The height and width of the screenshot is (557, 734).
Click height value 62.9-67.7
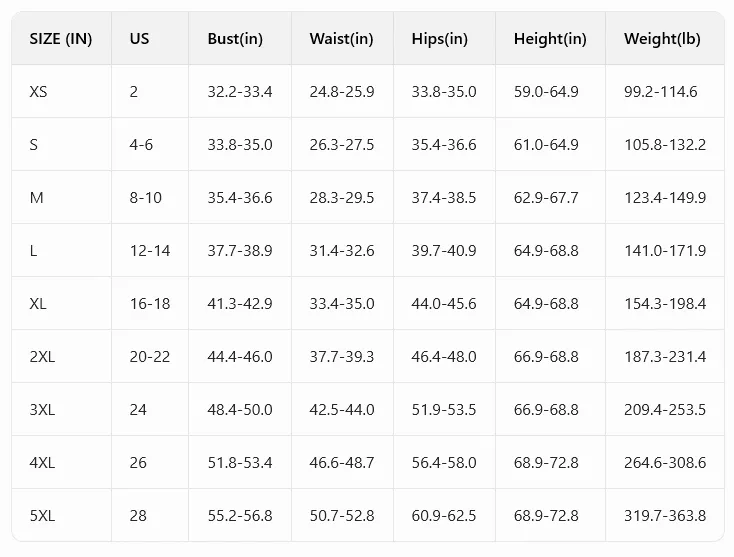[546, 198]
